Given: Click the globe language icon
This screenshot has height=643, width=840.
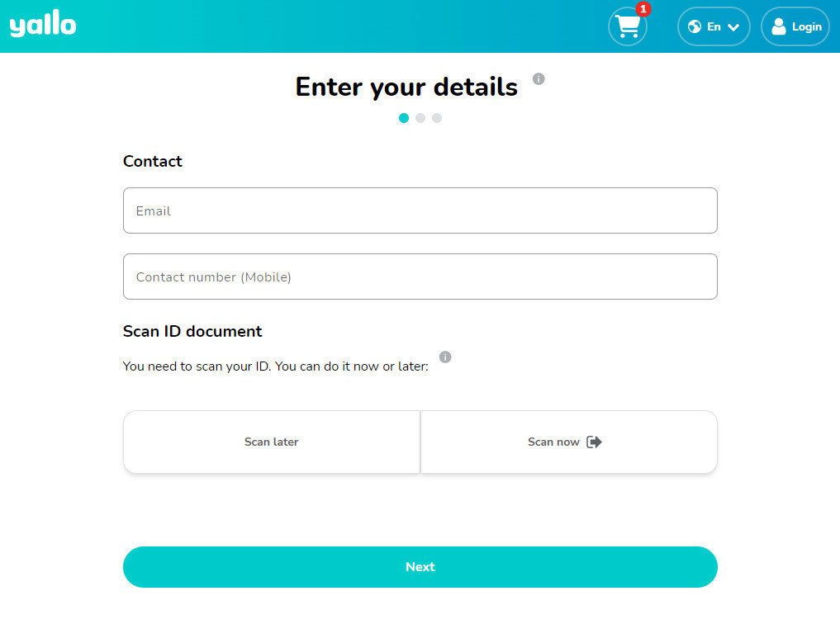Looking at the screenshot, I should [x=695, y=26].
